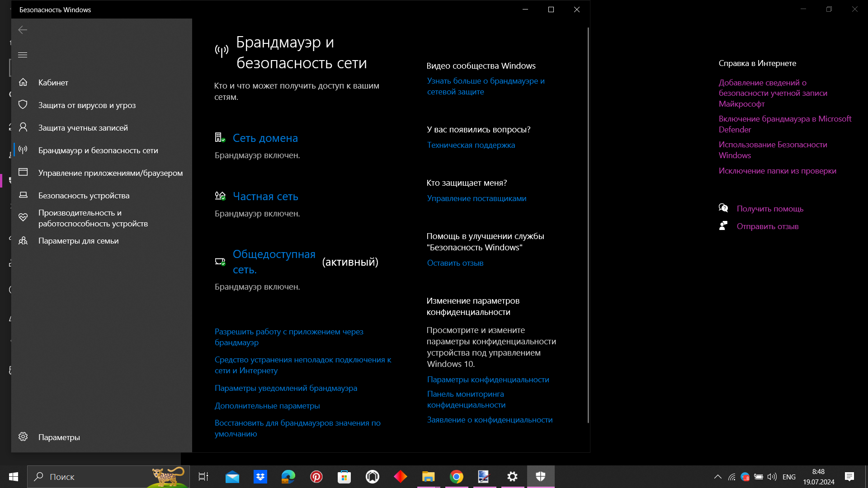Click the family options people icon

(23, 241)
